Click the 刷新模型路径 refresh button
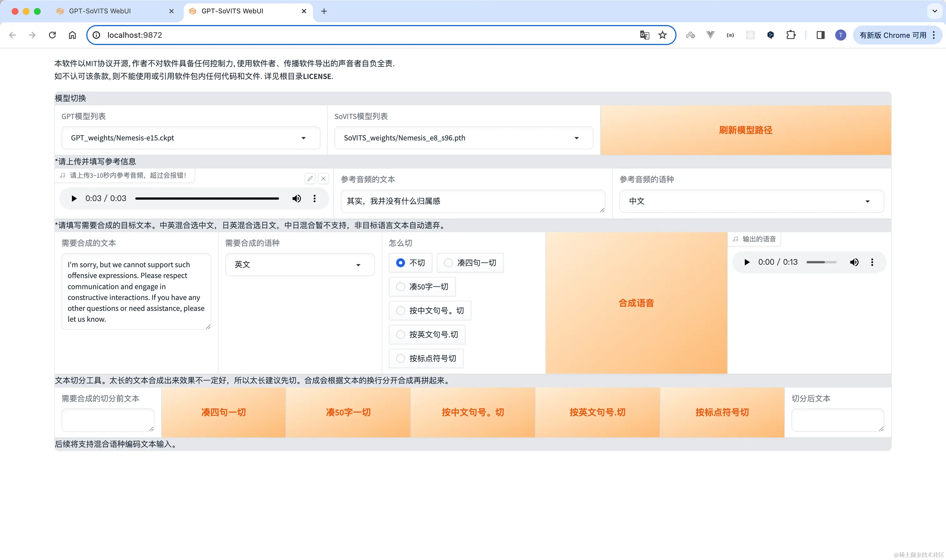The image size is (946, 560). click(745, 130)
